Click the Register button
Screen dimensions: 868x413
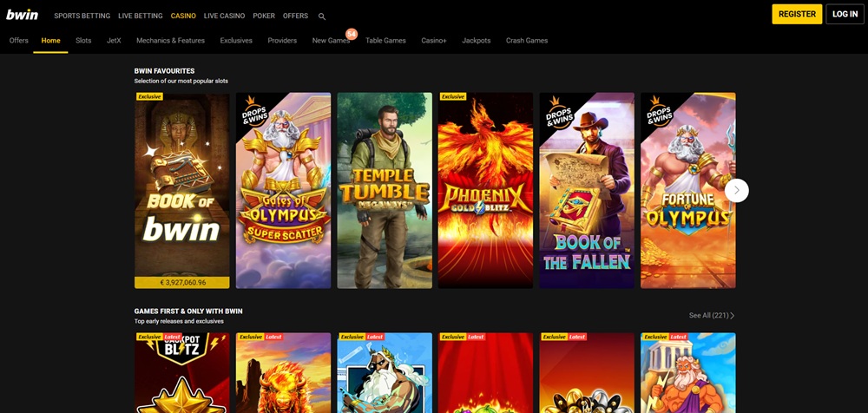797,15
